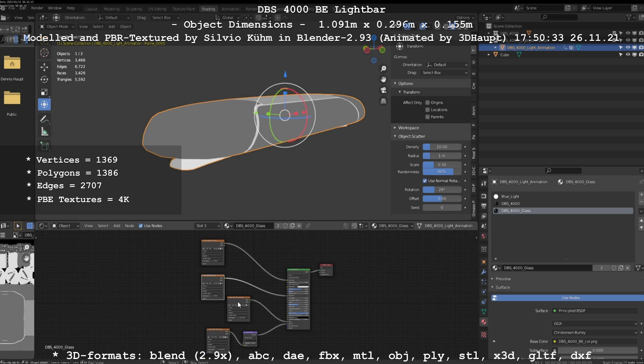Add a new material slot plus button
The image size is (644, 364).
(641, 195)
